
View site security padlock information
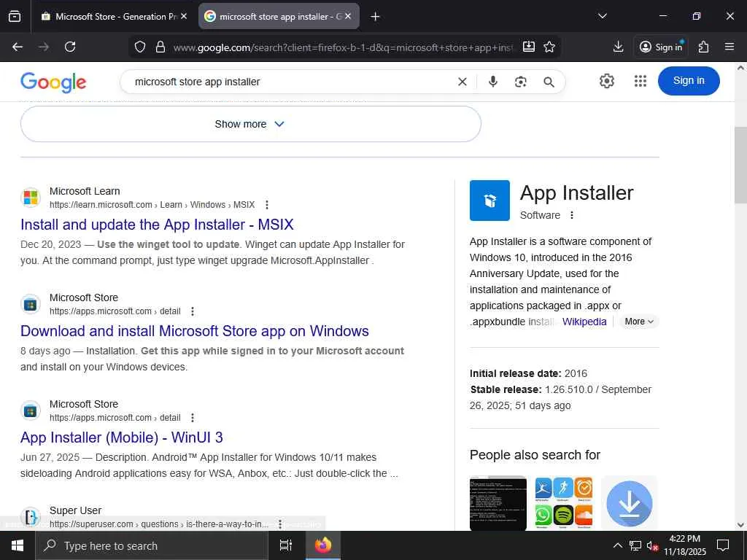pyautogui.click(x=160, y=47)
